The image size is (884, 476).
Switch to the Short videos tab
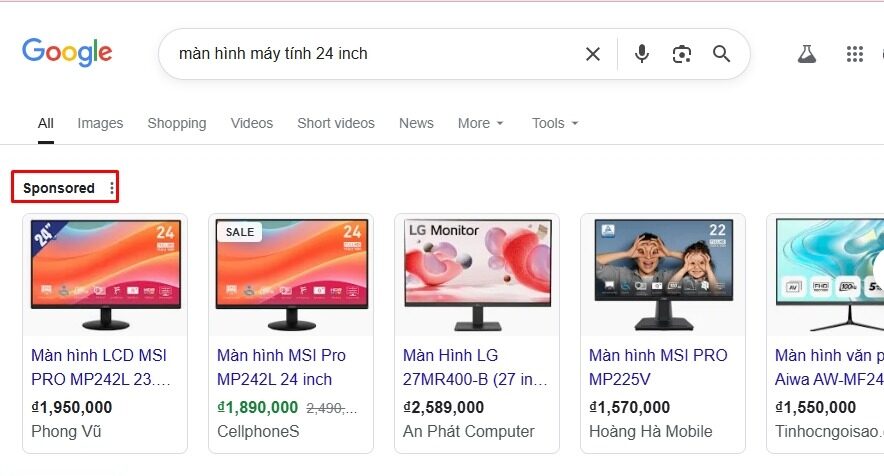[336, 124]
